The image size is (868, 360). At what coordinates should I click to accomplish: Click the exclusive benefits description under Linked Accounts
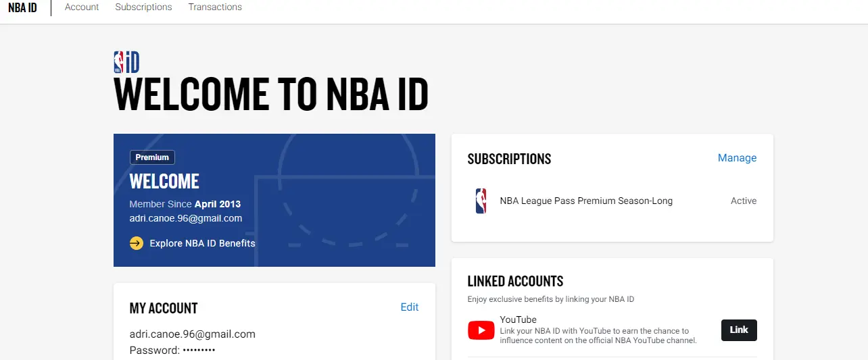(551, 299)
